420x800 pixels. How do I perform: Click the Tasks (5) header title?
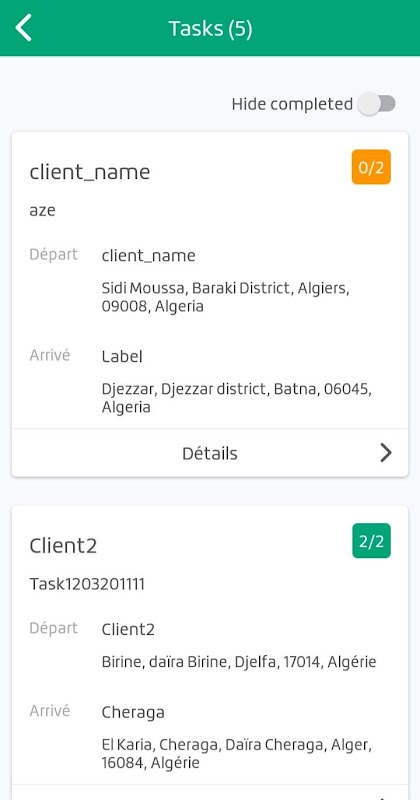pyautogui.click(x=210, y=29)
